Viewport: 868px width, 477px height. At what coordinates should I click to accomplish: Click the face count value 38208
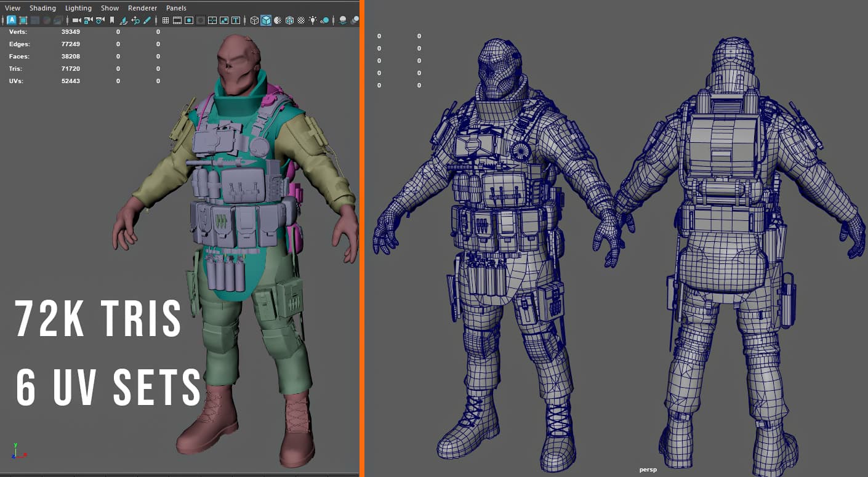[x=71, y=57]
